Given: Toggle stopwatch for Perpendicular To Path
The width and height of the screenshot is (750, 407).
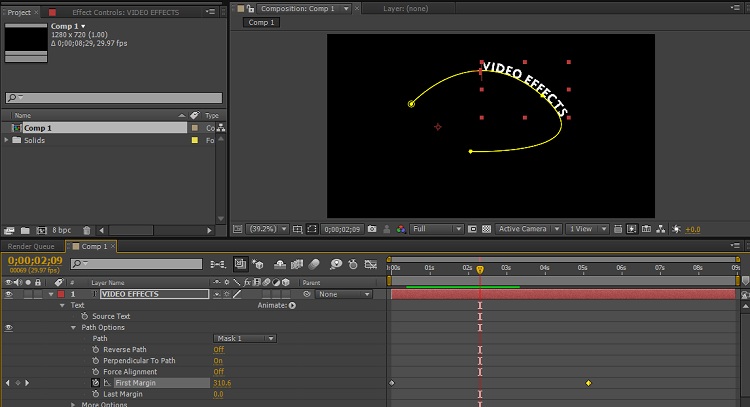Looking at the screenshot, I should [96, 361].
